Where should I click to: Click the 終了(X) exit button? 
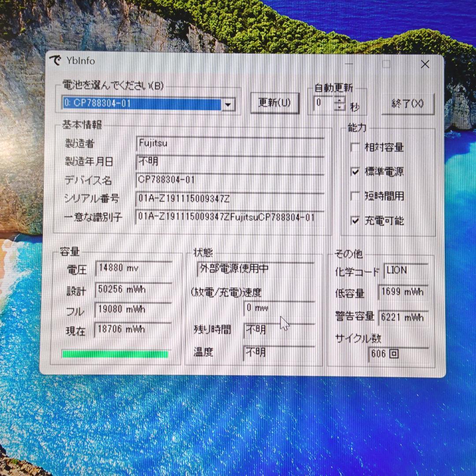tap(408, 103)
